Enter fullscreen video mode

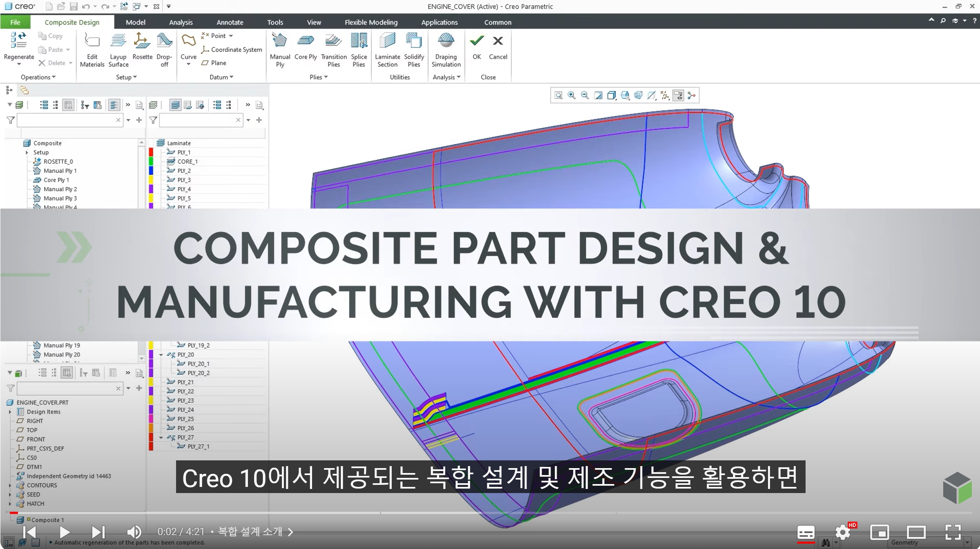click(953, 532)
